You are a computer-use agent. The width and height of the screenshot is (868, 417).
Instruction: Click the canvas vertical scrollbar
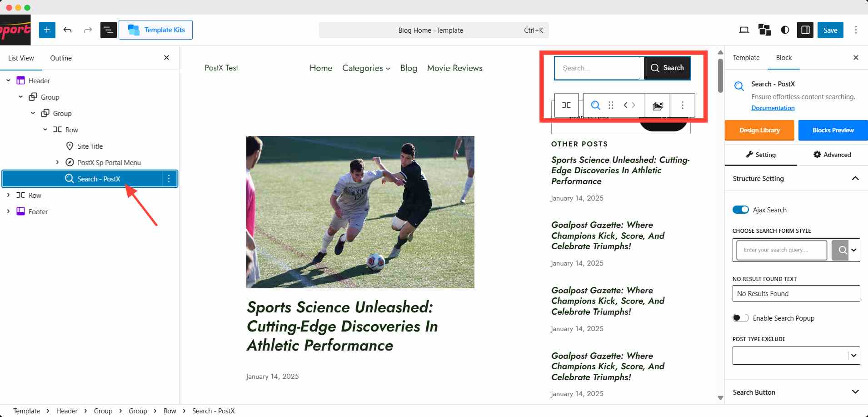coord(720,75)
